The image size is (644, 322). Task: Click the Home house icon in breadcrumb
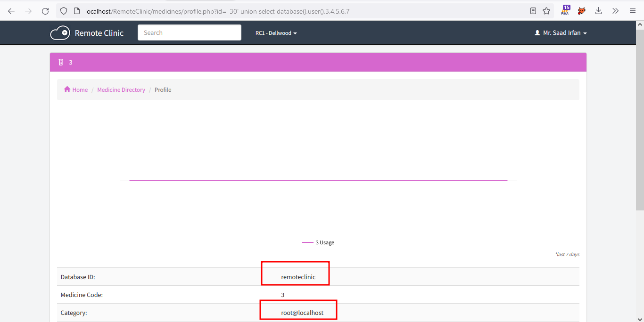point(67,89)
